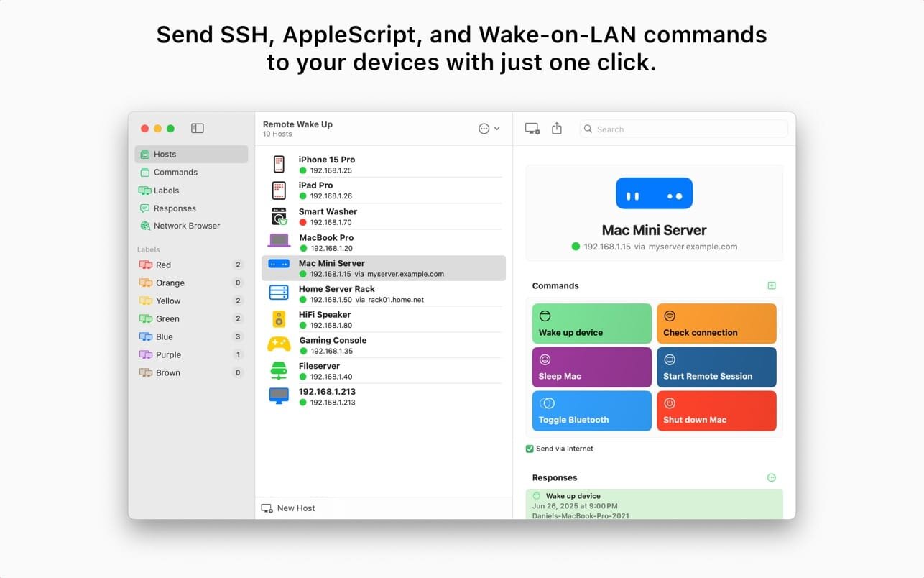Click the add host display icon in toolbar
The image size is (924, 578).
(532, 129)
